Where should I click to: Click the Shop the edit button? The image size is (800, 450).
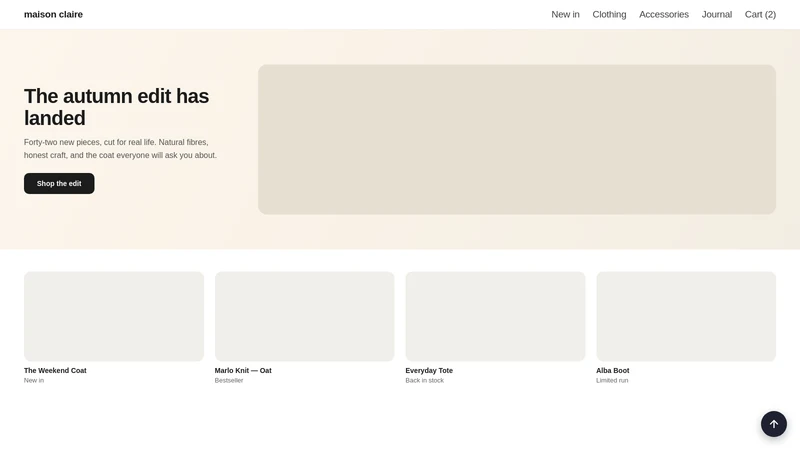(59, 183)
